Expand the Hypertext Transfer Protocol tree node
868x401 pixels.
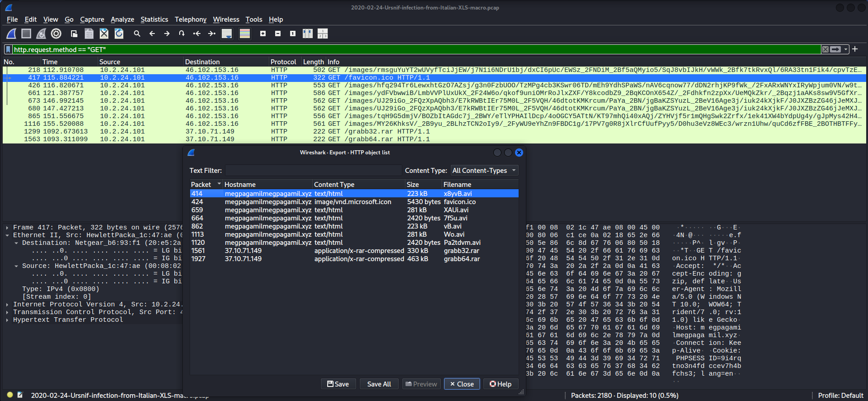coord(7,320)
